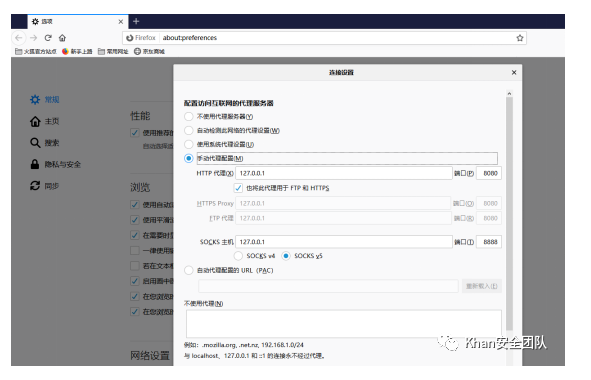Viewport: 591px width, 380px height.
Task: Select the 隐私与安全 privacy category
Action: (55, 164)
